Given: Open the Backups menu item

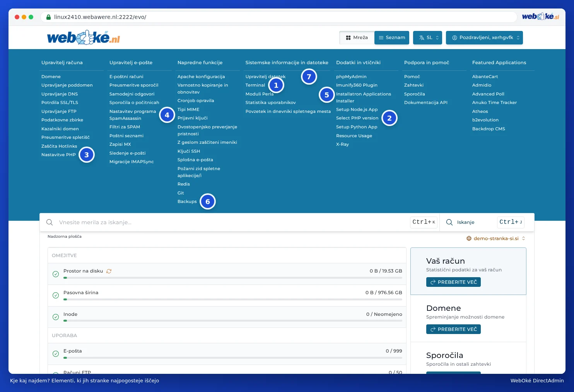Looking at the screenshot, I should (x=187, y=201).
